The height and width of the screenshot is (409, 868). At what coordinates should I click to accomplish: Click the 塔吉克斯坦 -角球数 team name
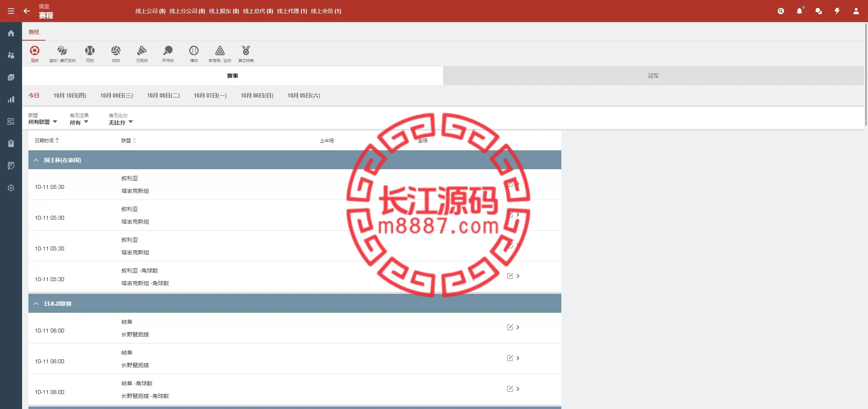pos(145,283)
